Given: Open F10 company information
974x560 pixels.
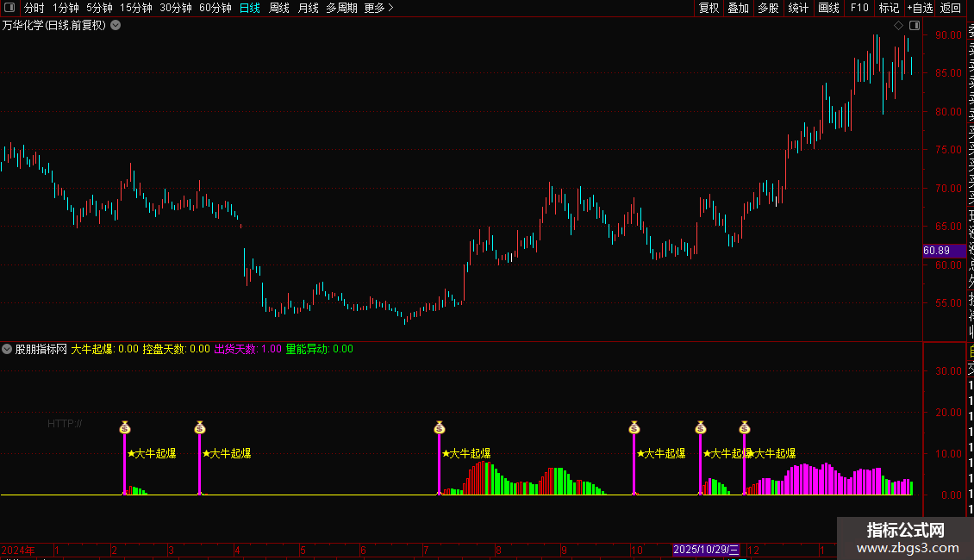Looking at the screenshot, I should 859,8.
